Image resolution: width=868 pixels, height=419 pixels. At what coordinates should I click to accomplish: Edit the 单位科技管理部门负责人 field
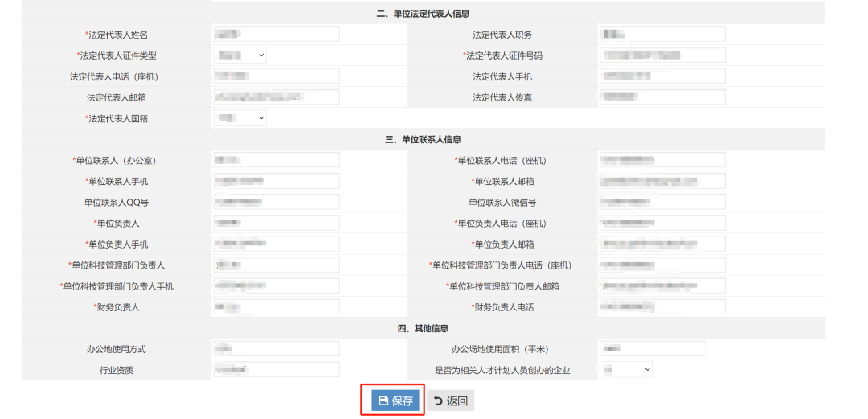(x=276, y=265)
